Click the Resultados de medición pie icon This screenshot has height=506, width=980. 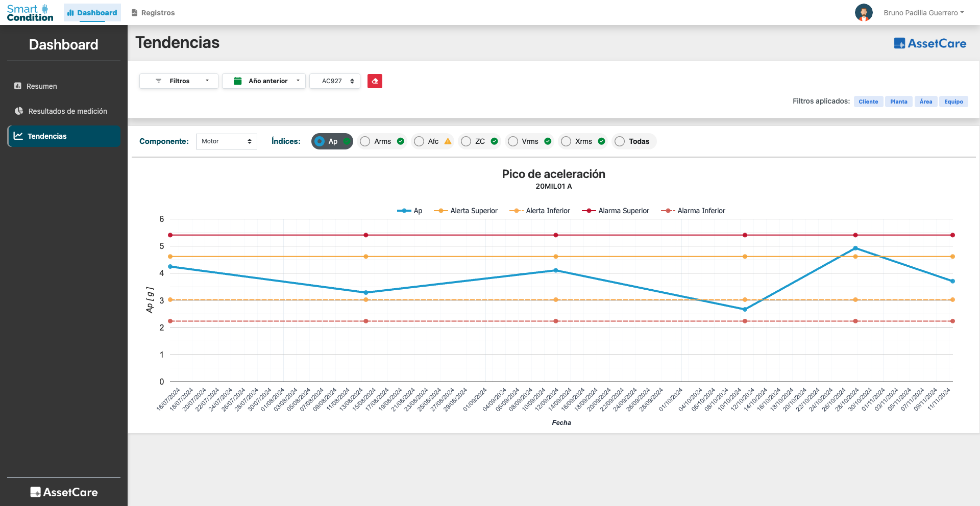point(19,111)
